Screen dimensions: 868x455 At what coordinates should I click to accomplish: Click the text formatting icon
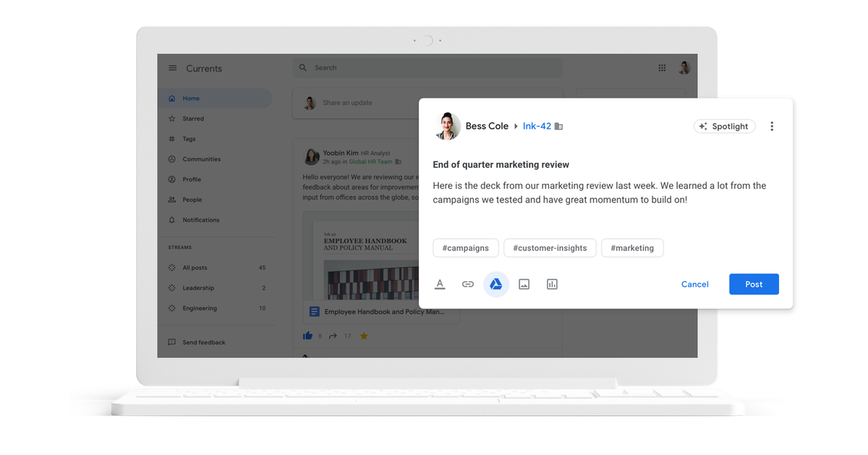(440, 284)
